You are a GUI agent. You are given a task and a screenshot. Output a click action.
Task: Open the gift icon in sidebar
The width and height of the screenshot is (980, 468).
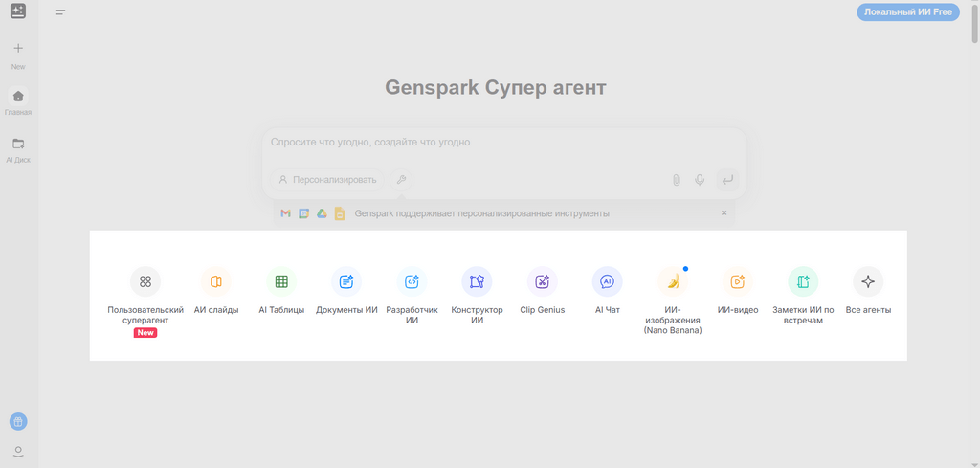(x=18, y=422)
